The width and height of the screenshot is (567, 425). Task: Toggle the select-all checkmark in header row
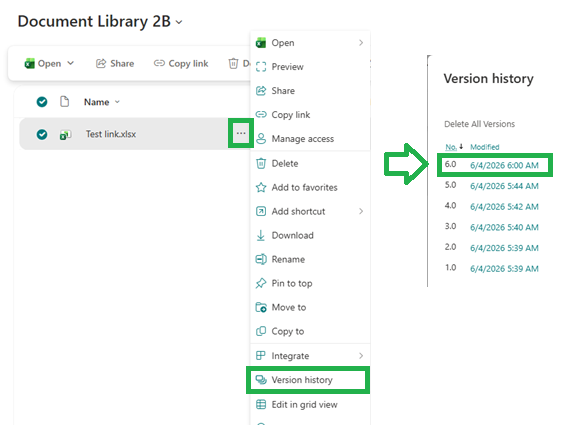pos(42,102)
